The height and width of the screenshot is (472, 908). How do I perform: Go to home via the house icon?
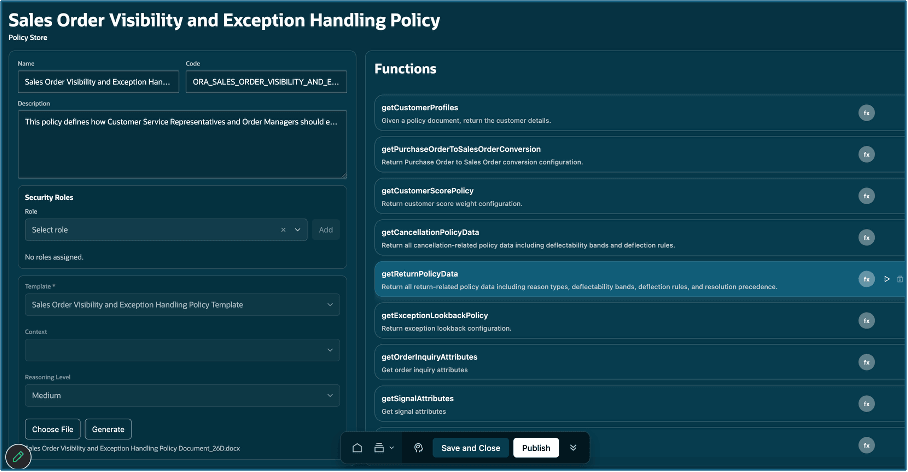pyautogui.click(x=357, y=448)
